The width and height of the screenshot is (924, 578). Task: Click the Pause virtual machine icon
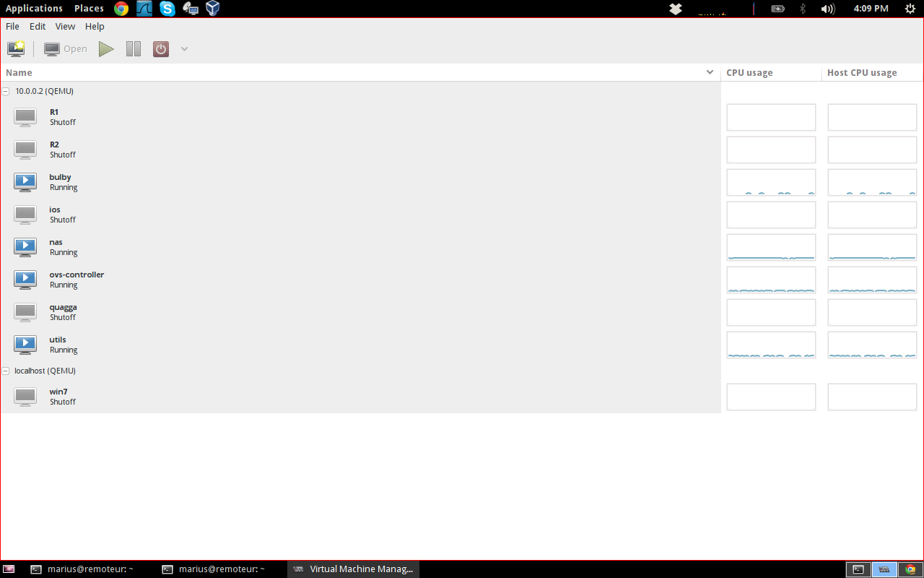point(134,49)
